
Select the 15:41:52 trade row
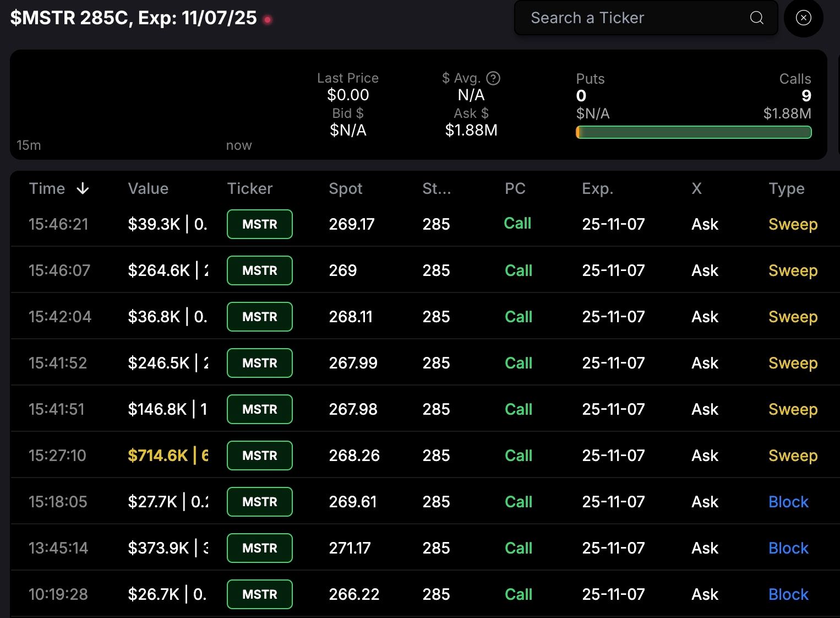click(x=425, y=362)
